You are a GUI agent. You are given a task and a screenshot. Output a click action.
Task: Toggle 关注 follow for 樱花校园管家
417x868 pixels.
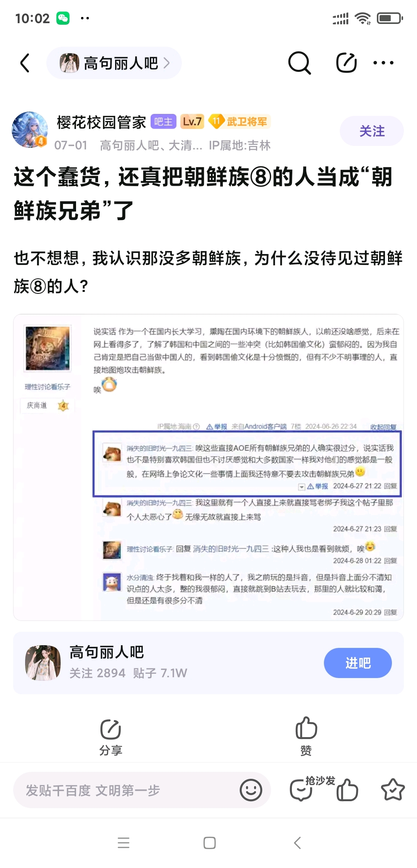click(x=372, y=131)
